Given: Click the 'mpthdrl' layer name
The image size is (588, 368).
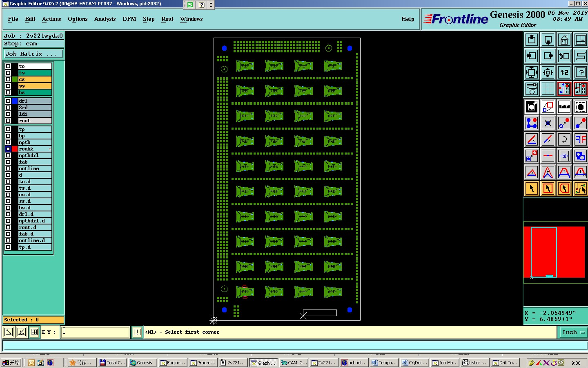Looking at the screenshot, I should pos(35,155).
